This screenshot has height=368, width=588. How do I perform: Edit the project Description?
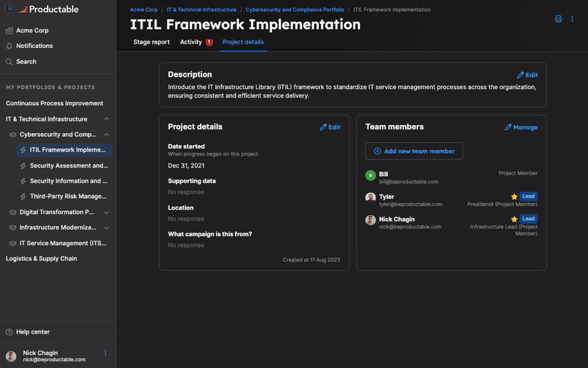coord(527,75)
